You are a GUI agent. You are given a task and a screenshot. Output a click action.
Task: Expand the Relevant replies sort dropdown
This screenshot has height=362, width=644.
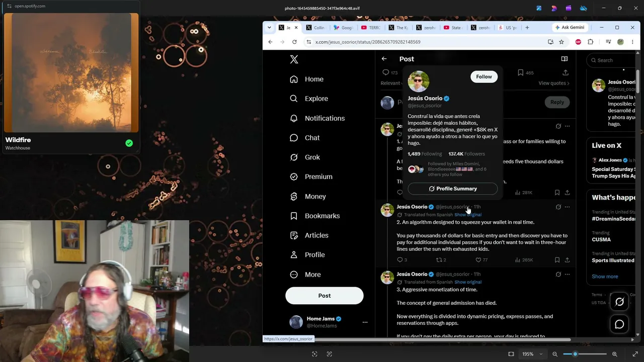pyautogui.click(x=391, y=83)
